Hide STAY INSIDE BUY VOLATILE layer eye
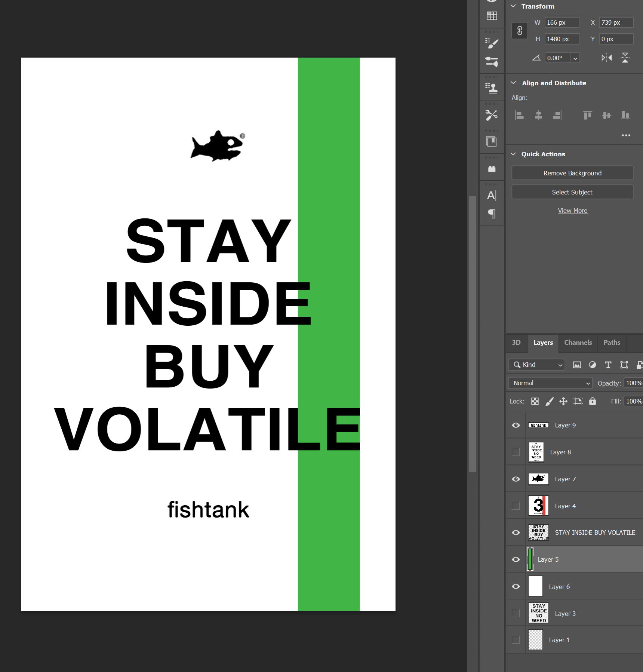 516,533
